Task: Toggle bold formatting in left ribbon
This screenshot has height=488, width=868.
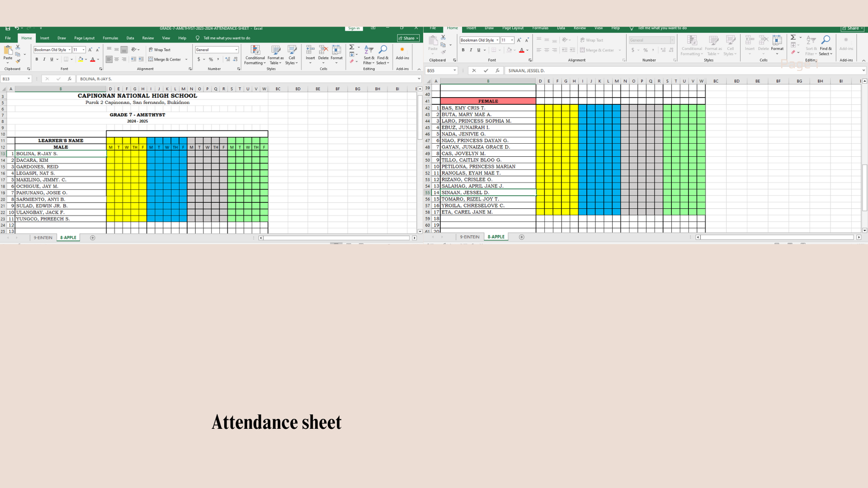Action: [x=37, y=59]
